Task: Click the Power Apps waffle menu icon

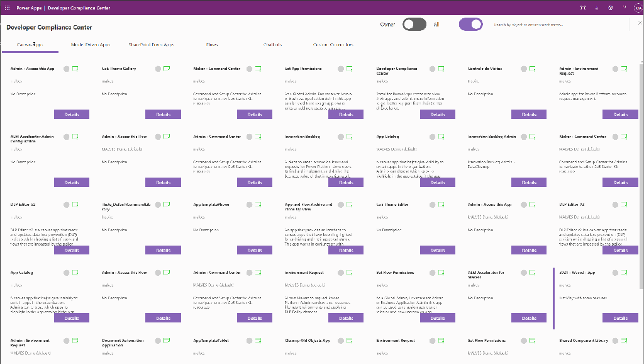Action: pyautogui.click(x=6, y=8)
